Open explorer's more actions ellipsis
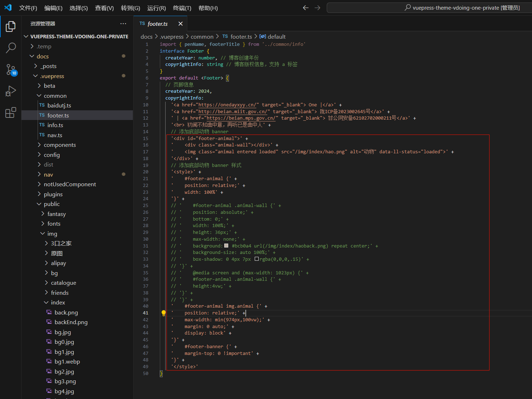The height and width of the screenshot is (399, 532). tap(123, 24)
